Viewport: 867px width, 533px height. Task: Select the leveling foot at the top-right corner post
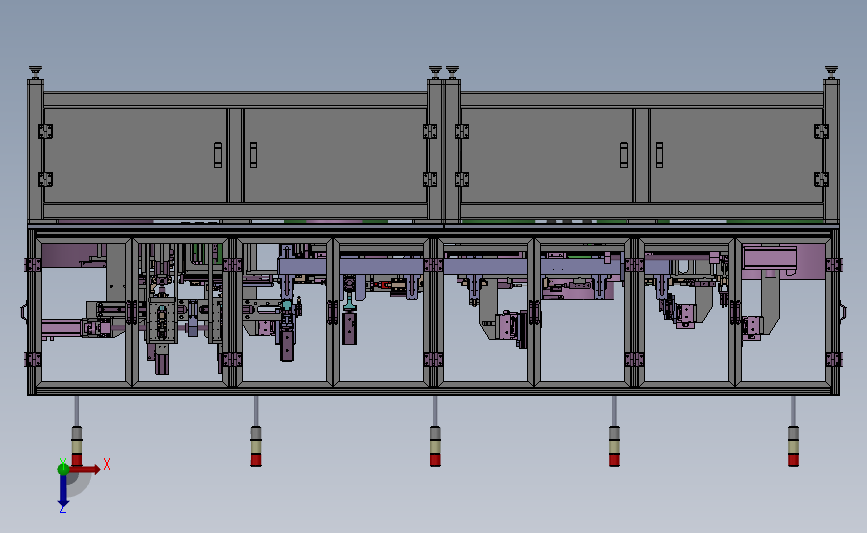pyautogui.click(x=831, y=72)
